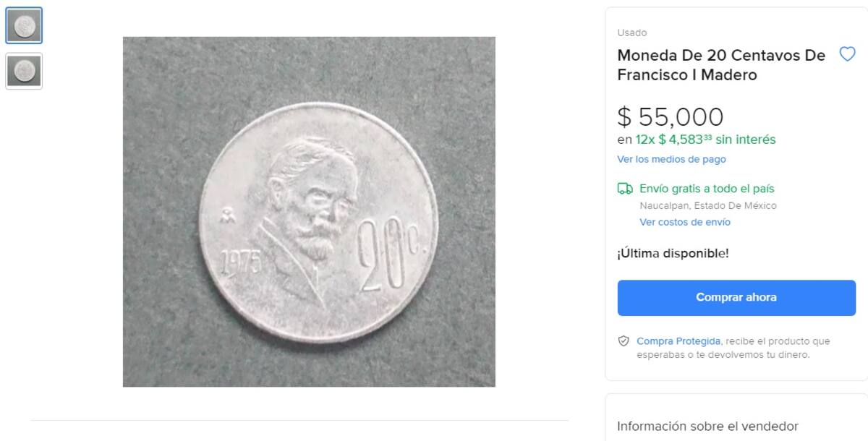The image size is (868, 441).
Task: Click the 1975 year on the coin
Action: click(239, 261)
